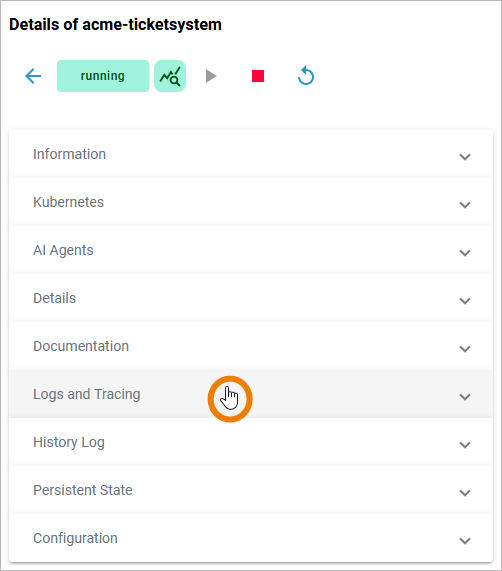This screenshot has height=571, width=502.
Task: Click the 'Details of acme-ticketsystem' heading
Action: (115, 25)
